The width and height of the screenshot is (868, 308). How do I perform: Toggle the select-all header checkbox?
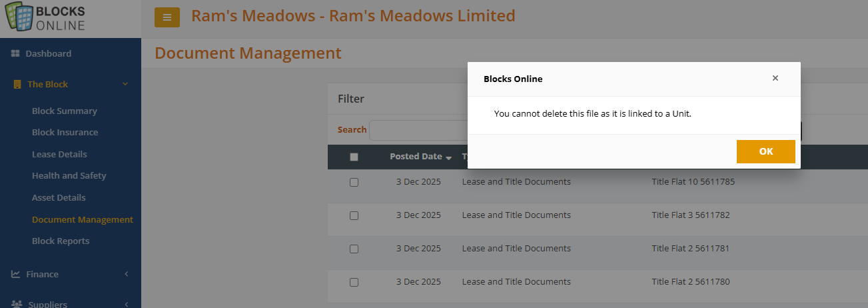[x=354, y=157]
